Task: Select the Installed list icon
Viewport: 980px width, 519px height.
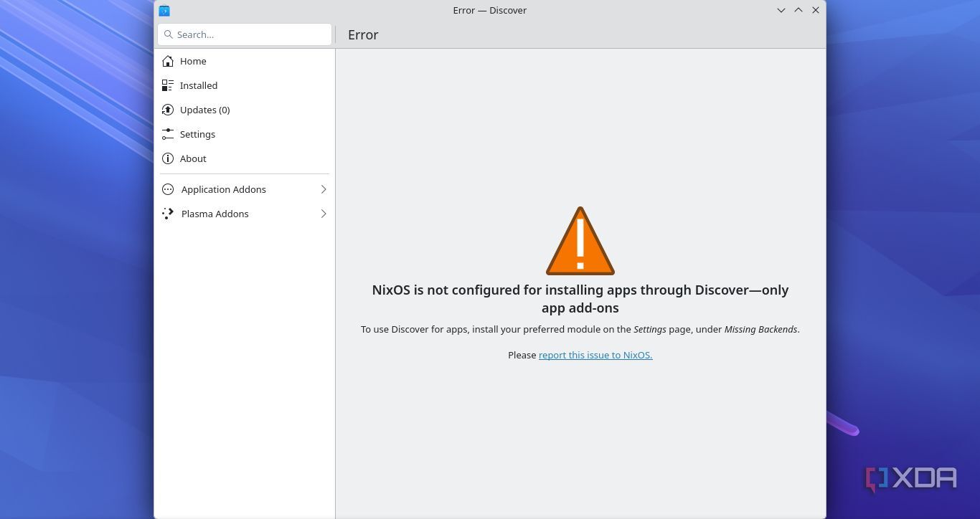Action: [168, 85]
